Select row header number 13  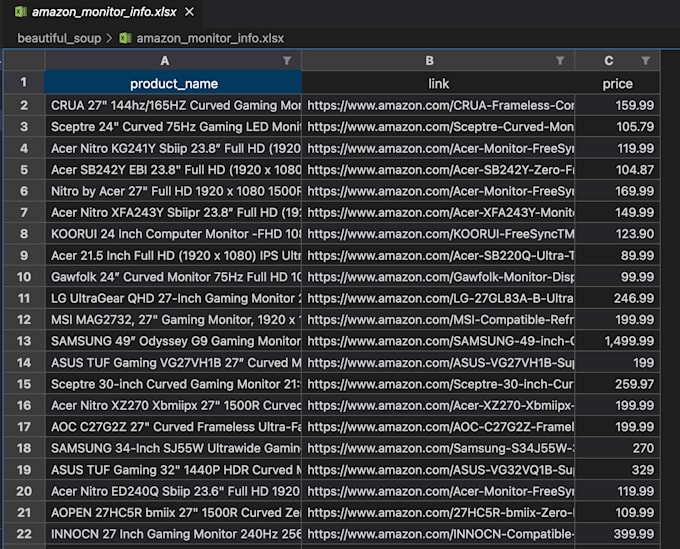[24, 341]
